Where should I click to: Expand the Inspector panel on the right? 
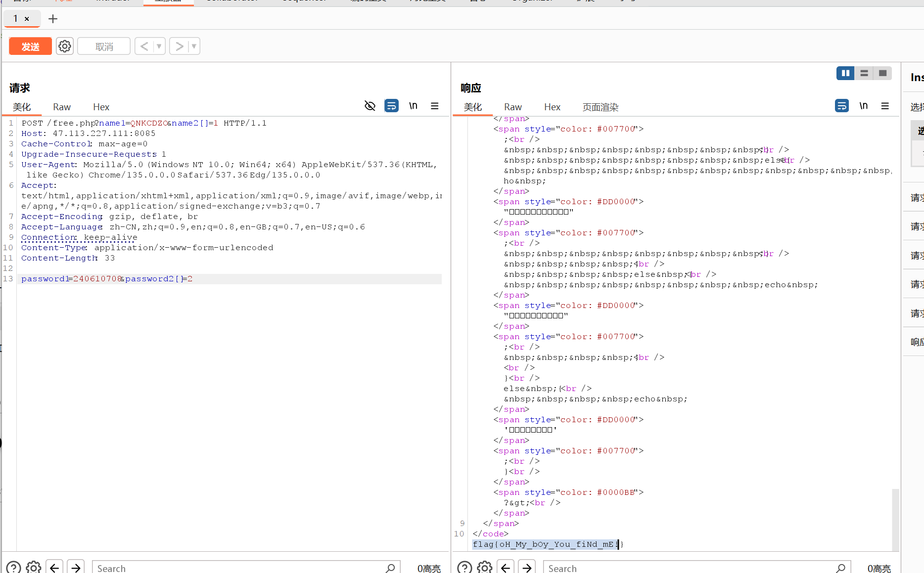point(916,77)
